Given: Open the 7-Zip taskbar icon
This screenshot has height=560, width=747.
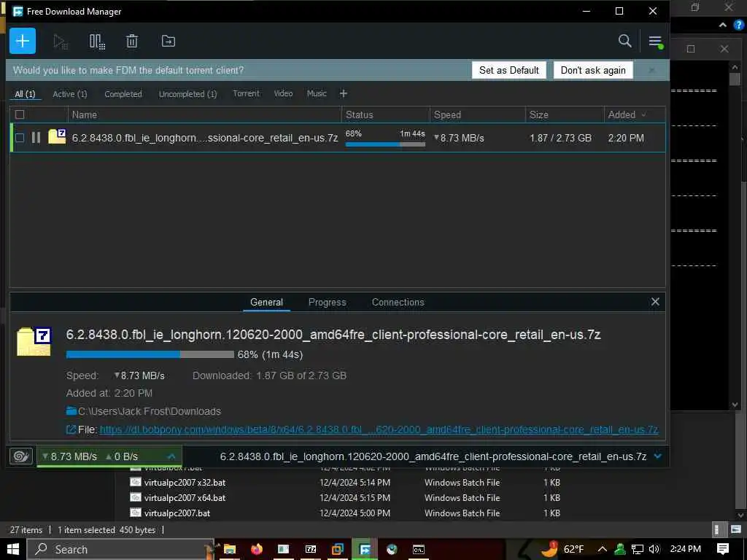Looking at the screenshot, I should (311, 549).
